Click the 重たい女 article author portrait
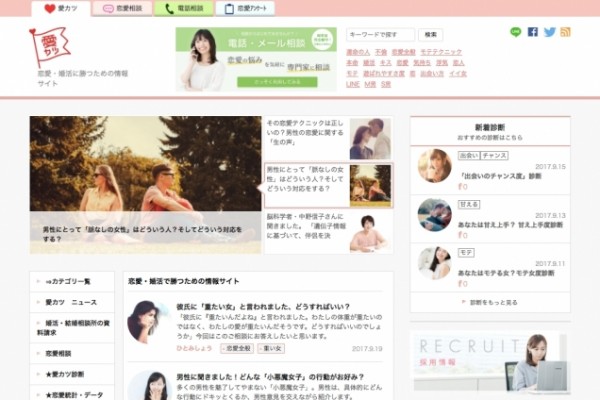The image size is (600, 400). (148, 322)
